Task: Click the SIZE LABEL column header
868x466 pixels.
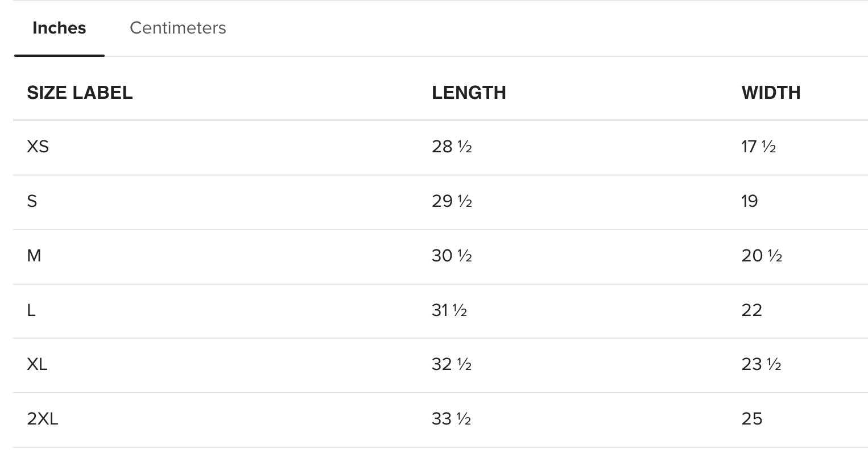Action: point(80,93)
